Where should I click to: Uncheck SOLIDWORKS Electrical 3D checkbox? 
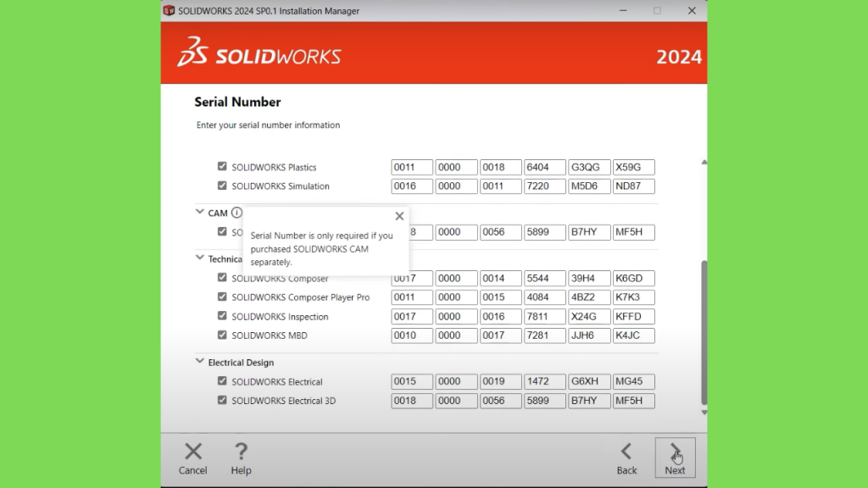pos(222,400)
